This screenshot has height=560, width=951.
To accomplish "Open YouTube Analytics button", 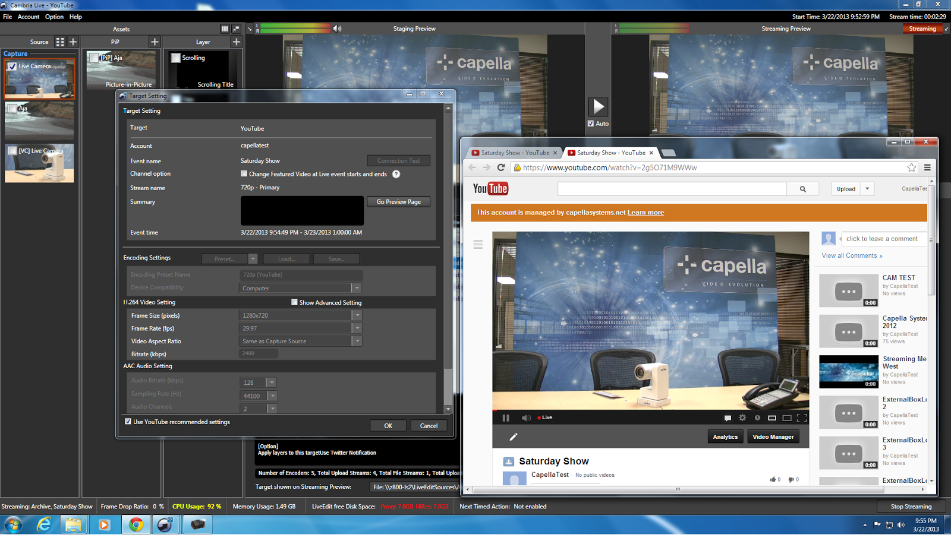I will click(725, 437).
